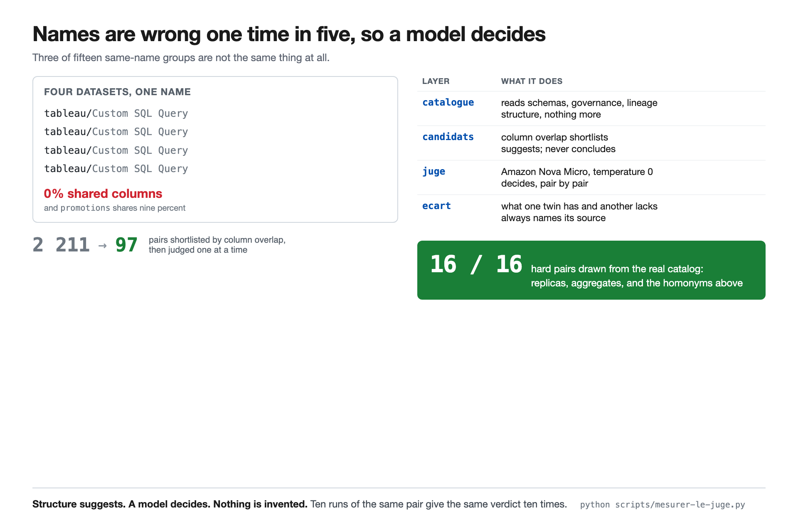Click the green 97 shortlisted pairs number

coord(126,245)
